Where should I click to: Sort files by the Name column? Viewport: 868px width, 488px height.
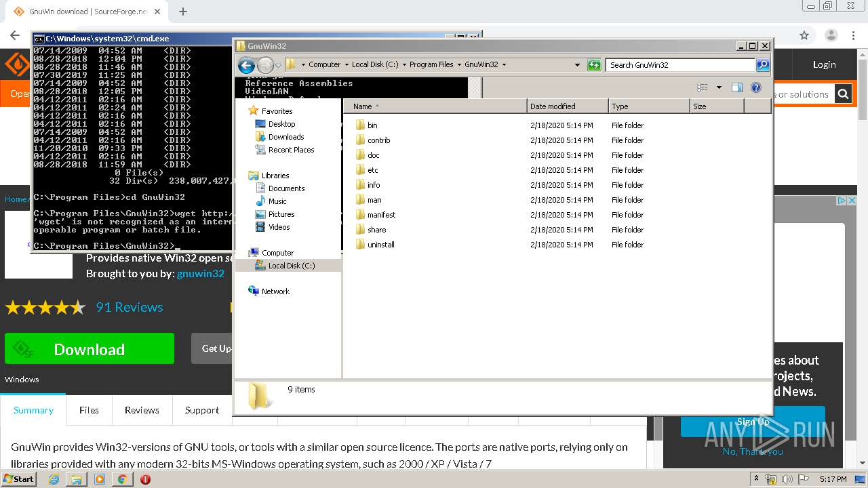coord(435,106)
